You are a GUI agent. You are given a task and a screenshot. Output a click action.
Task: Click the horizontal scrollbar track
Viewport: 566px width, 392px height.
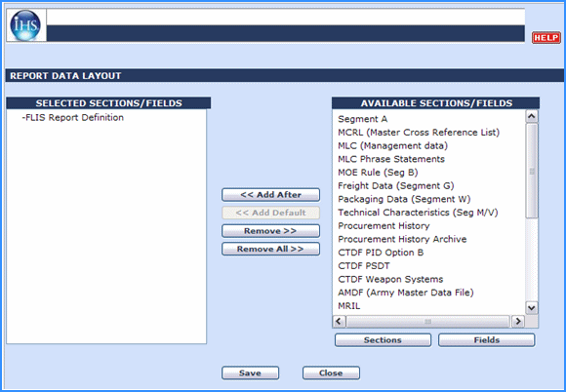click(x=428, y=321)
